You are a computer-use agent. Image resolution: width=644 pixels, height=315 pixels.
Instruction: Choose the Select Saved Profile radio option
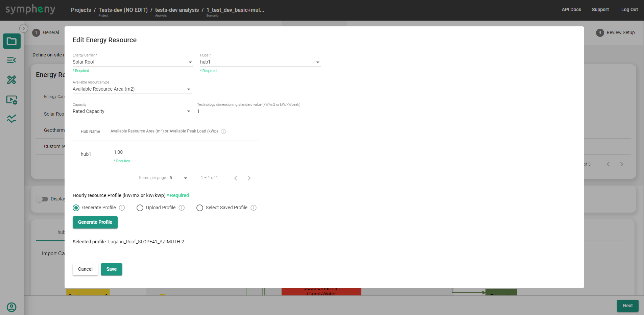click(x=200, y=208)
